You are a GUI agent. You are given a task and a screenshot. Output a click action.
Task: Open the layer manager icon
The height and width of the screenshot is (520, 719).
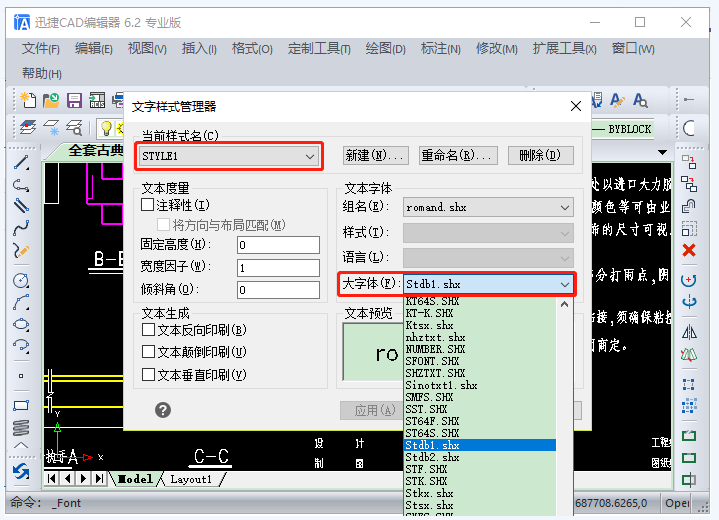28,127
